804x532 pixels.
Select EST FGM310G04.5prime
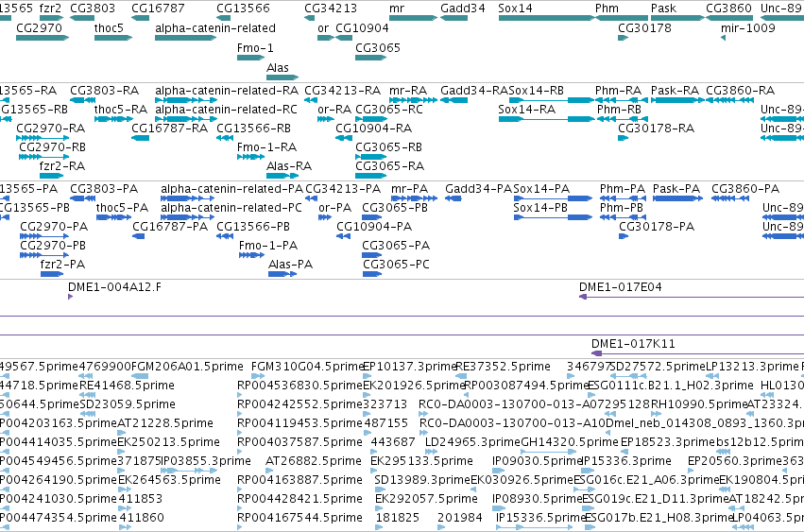pos(307,367)
